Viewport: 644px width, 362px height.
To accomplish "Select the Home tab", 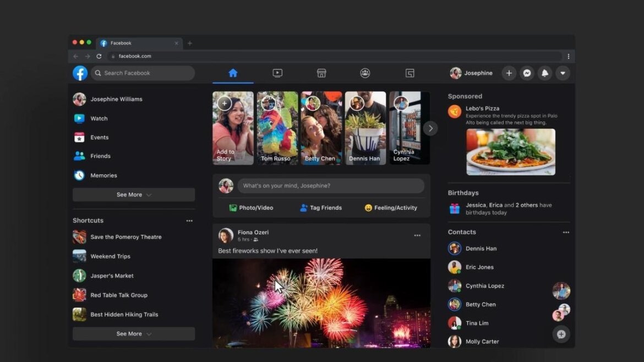I will coord(233,73).
